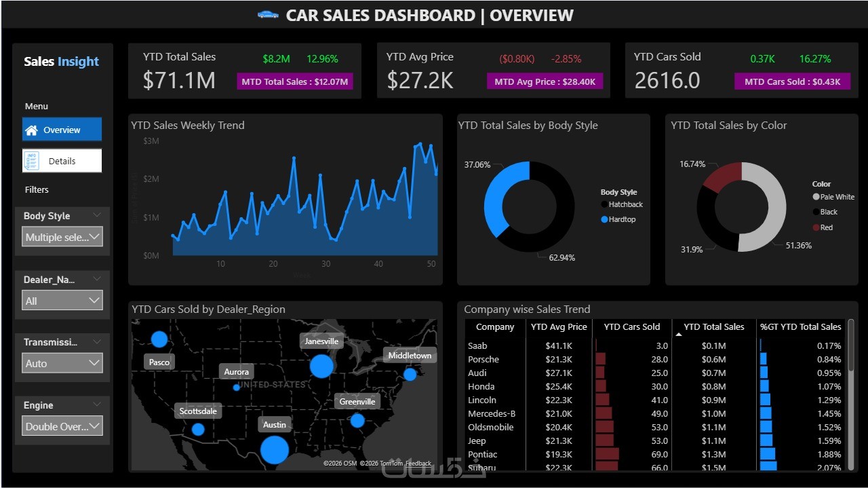This screenshot has height=488, width=868.
Task: Click the Middletown map label
Action: [410, 355]
